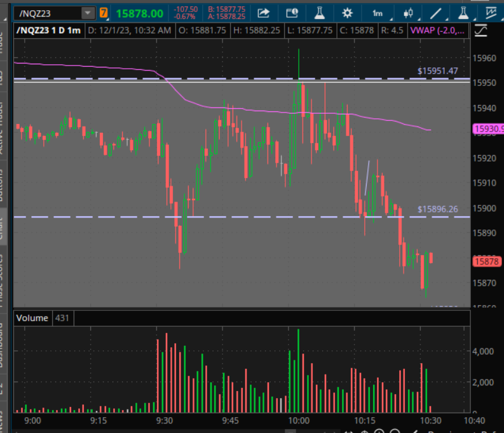Click the 15878 last price bubble
The image size is (504, 433).
click(x=486, y=261)
